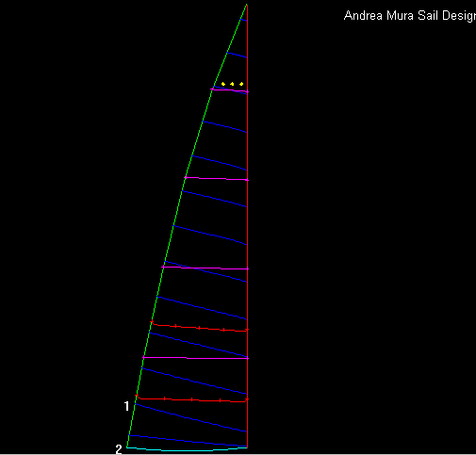
Task: Select the label "1" beside the sail edge
Action: (x=126, y=406)
